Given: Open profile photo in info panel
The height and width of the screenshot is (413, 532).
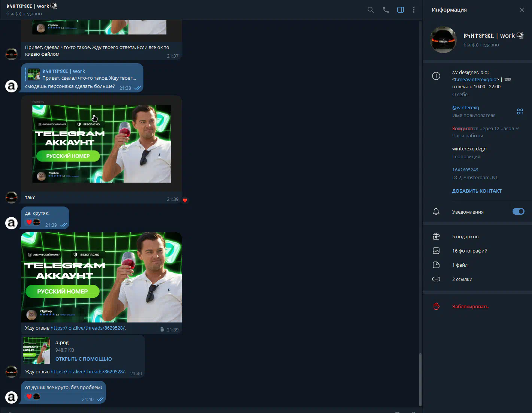Looking at the screenshot, I should click(443, 40).
